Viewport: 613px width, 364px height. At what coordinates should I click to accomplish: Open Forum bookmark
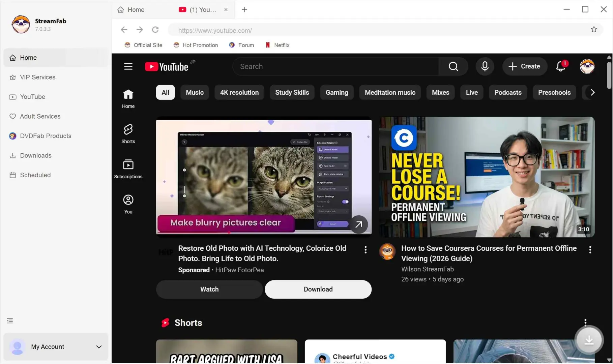(241, 45)
